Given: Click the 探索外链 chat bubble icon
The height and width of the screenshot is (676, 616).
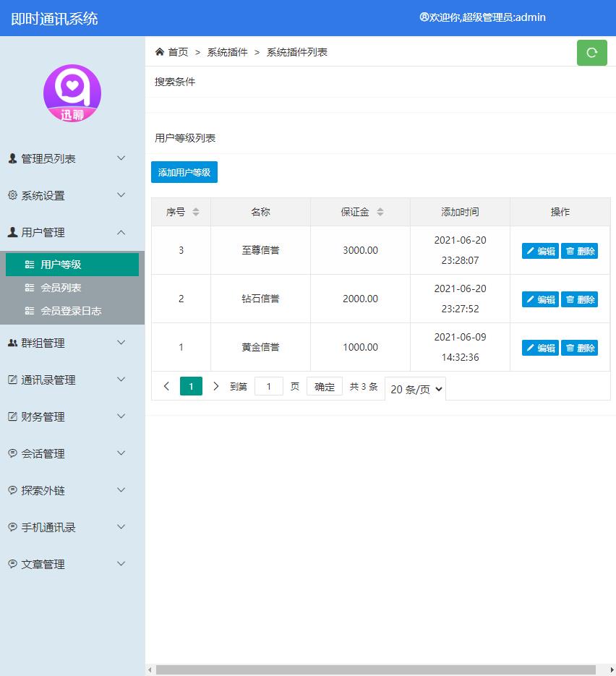Looking at the screenshot, I should point(12,490).
